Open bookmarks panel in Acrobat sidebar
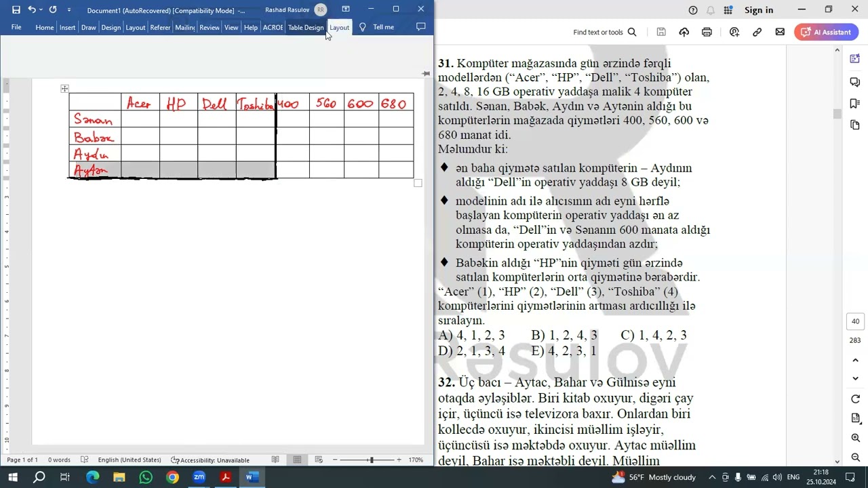This screenshot has height=488, width=868. [x=855, y=104]
